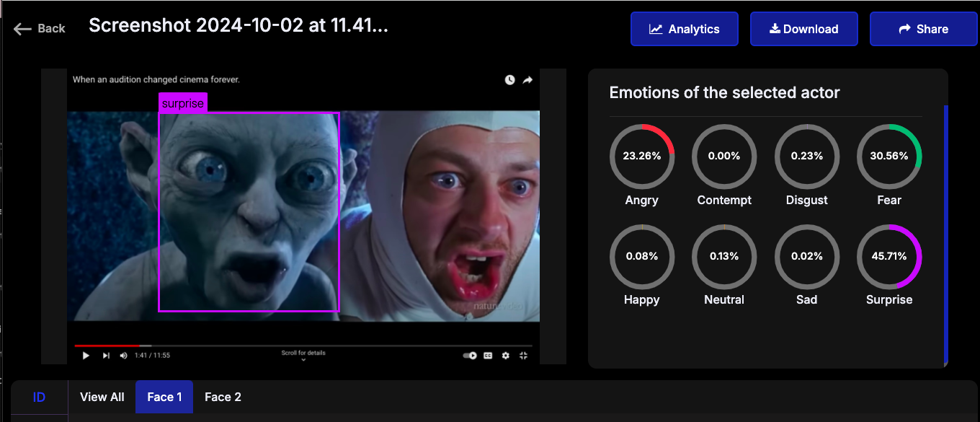
Task: Toggle the autoplay switch in player
Action: pos(470,355)
